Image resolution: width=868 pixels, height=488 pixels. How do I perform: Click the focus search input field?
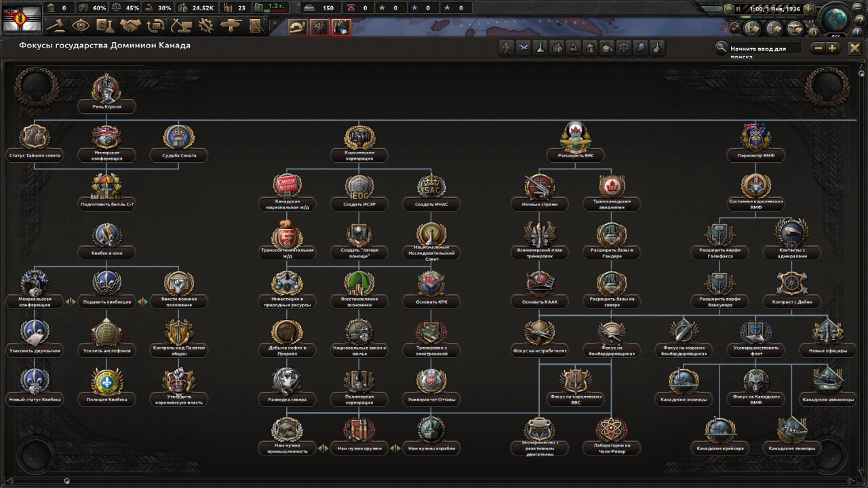pyautogui.click(x=764, y=49)
